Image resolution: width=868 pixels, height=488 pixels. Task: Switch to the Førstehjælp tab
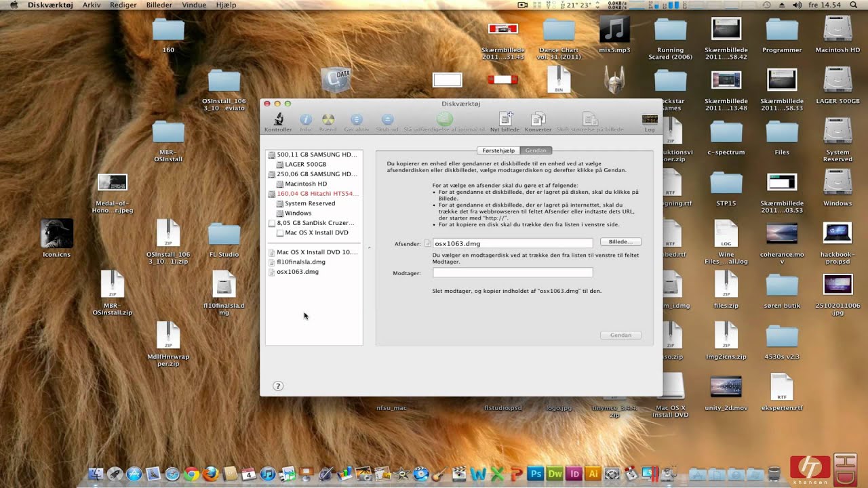[498, 150]
